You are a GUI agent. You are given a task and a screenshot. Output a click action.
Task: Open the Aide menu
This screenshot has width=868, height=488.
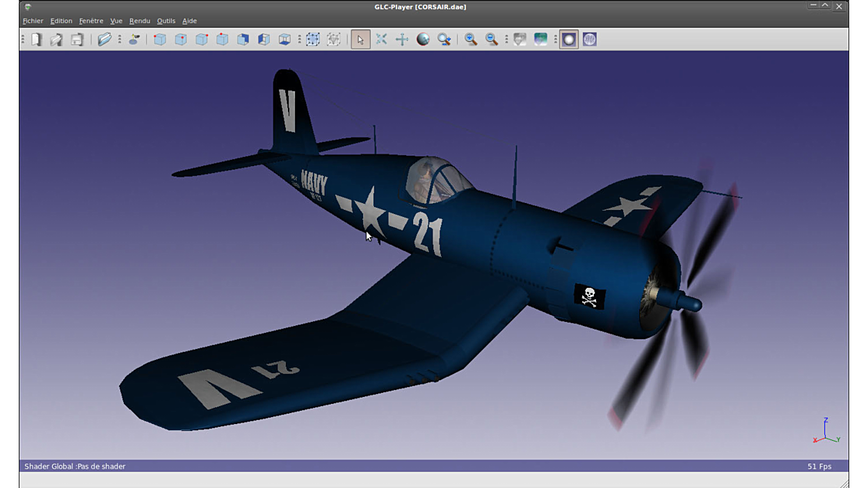pyautogui.click(x=189, y=21)
